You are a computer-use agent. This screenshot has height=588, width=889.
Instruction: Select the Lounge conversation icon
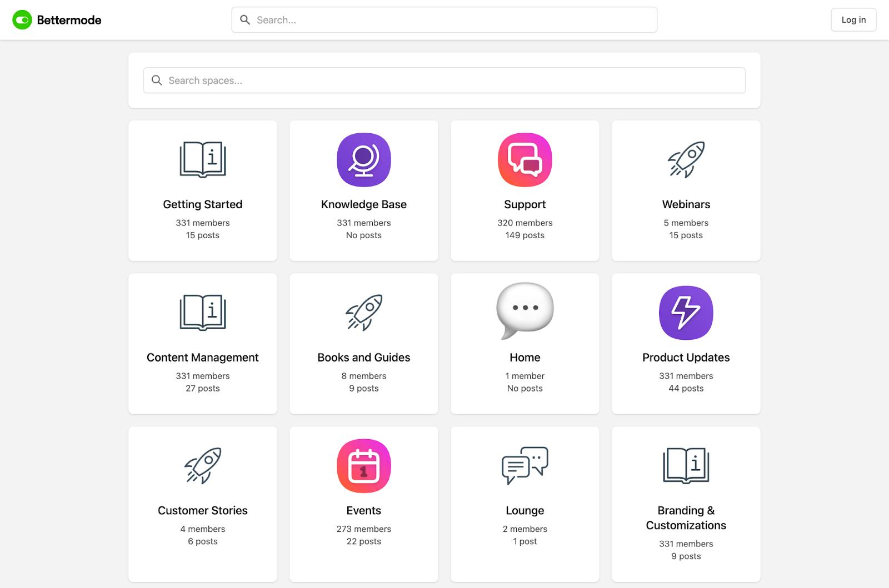pos(525,465)
